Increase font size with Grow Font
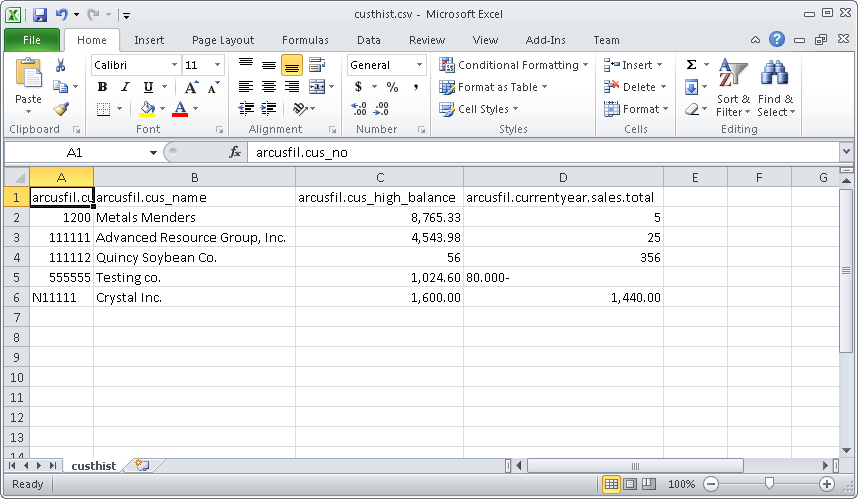This screenshot has width=858, height=499. 191,87
